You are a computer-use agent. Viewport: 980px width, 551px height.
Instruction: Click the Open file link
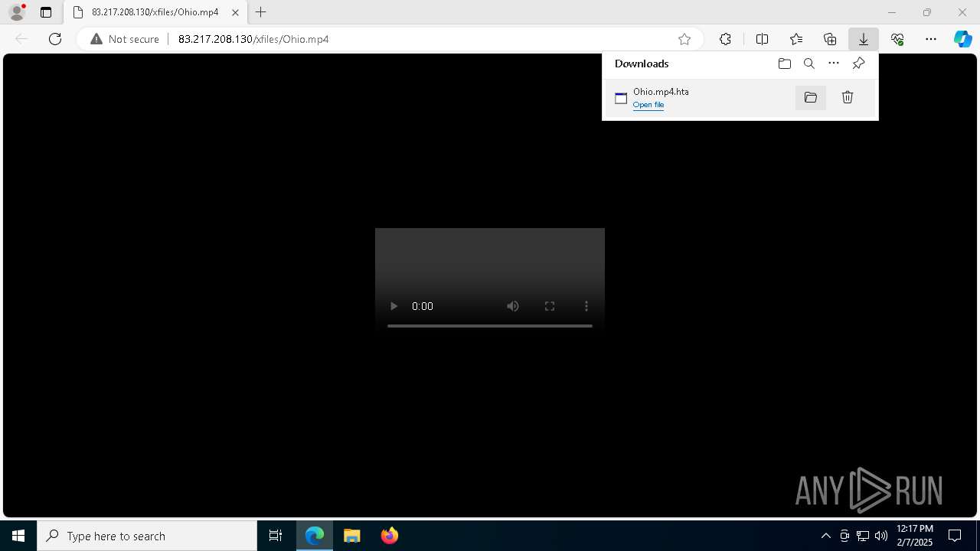pyautogui.click(x=648, y=105)
